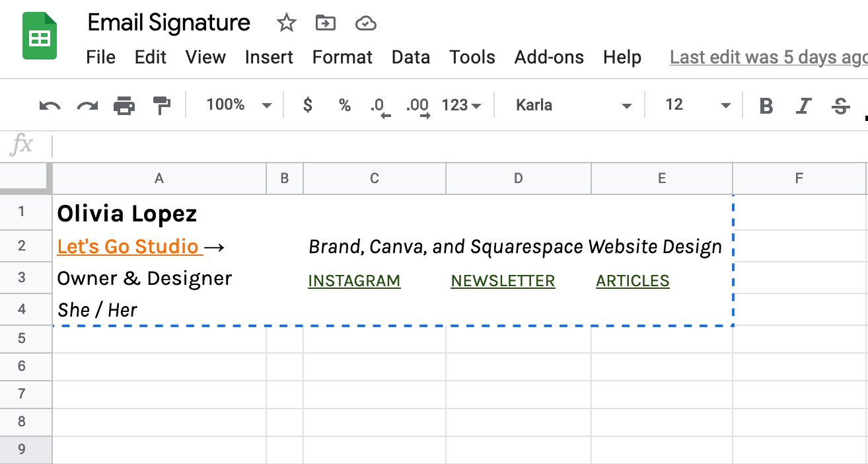Select column B header
The height and width of the screenshot is (464, 868).
click(x=285, y=178)
